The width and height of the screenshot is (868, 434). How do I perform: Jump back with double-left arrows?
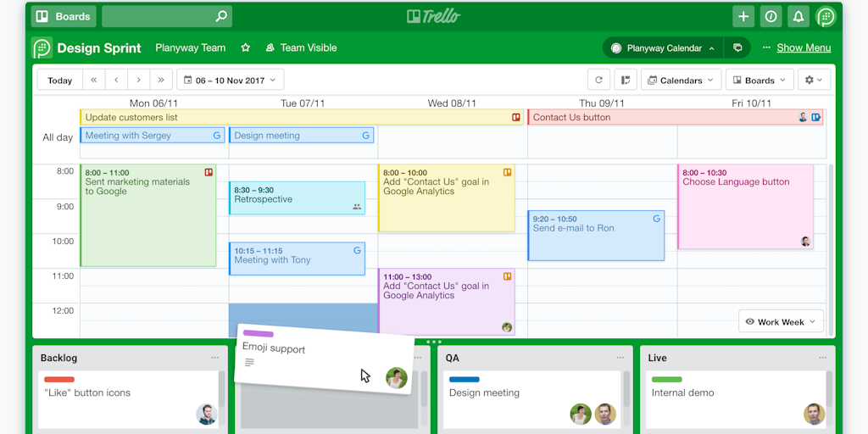[93, 81]
